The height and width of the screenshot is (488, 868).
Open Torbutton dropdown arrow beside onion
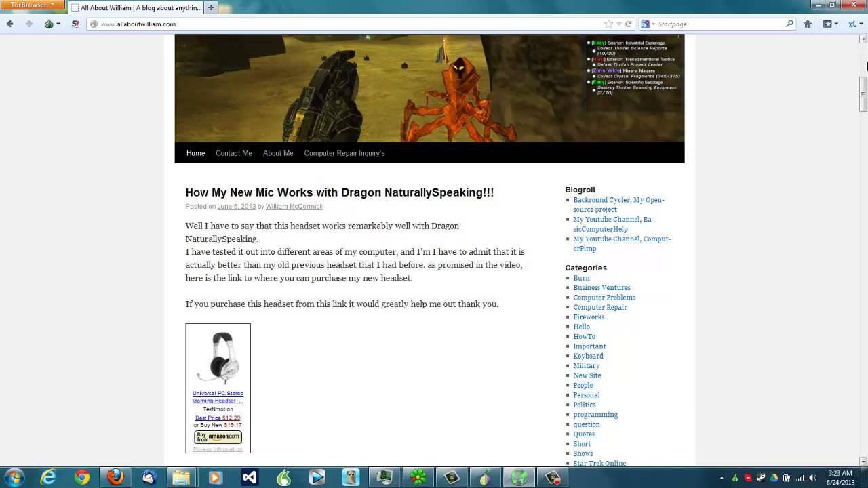coord(58,24)
